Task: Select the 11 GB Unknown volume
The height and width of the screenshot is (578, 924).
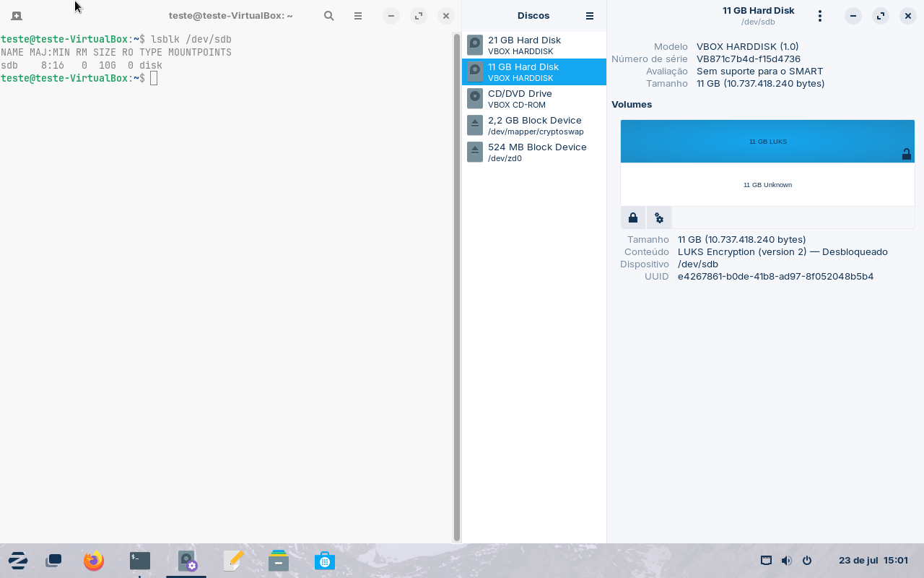Action: pyautogui.click(x=767, y=185)
